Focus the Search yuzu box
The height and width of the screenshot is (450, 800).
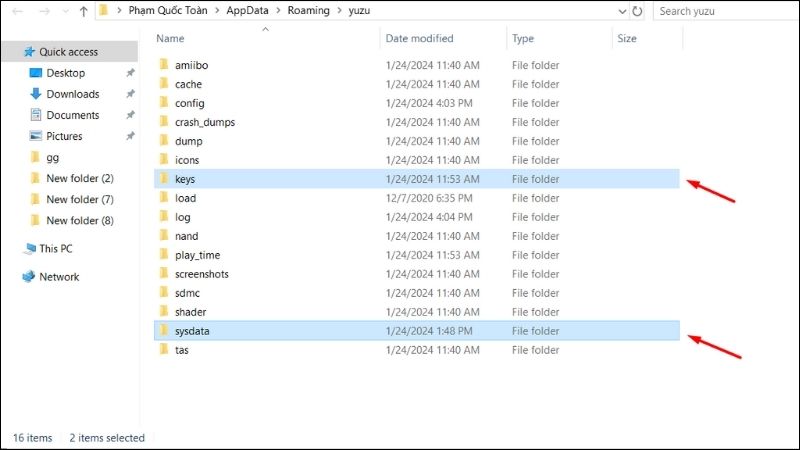click(x=726, y=11)
